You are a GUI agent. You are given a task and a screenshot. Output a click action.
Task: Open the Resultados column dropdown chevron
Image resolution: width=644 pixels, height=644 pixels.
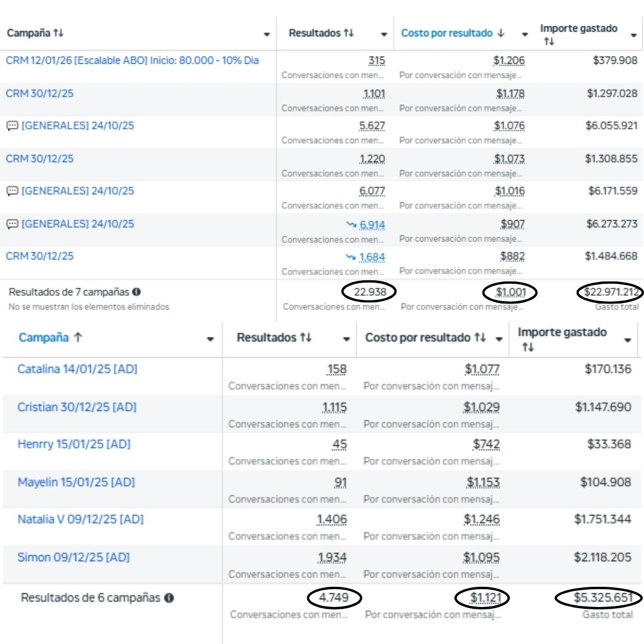(385, 34)
